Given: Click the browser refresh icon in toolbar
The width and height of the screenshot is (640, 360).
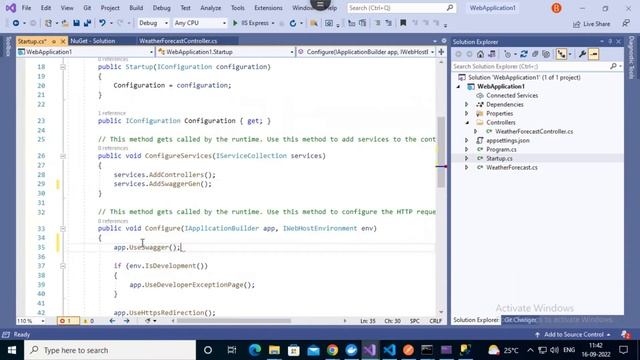Looking at the screenshot, I should coord(293,23).
